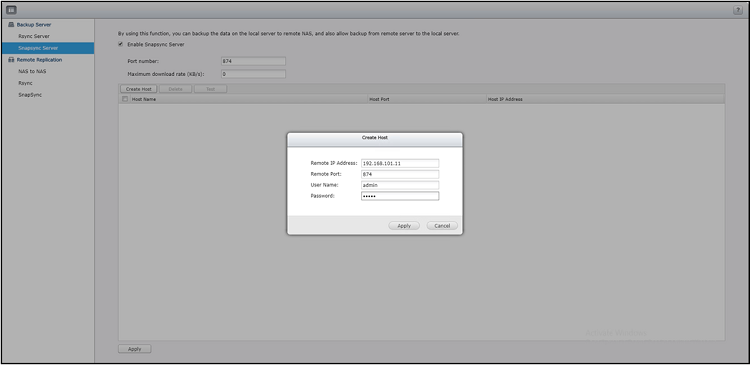Click the Delete button in host toolbar
The height and width of the screenshot is (365, 750).
pos(176,89)
